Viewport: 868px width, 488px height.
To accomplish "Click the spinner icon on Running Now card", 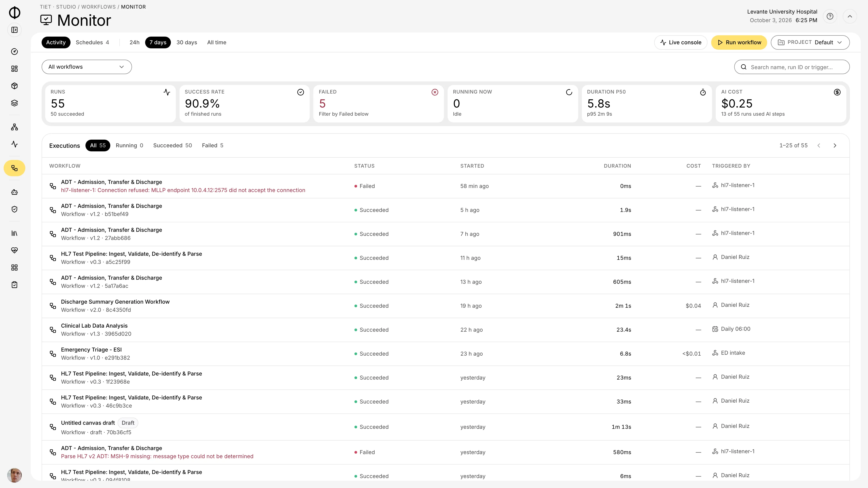I will coord(569,92).
